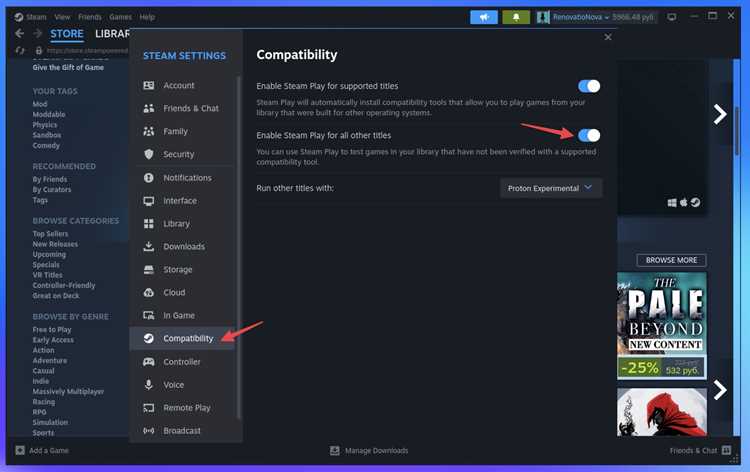Advance specials carousel with lower right chevron
The width and height of the screenshot is (750, 472).
(720, 390)
